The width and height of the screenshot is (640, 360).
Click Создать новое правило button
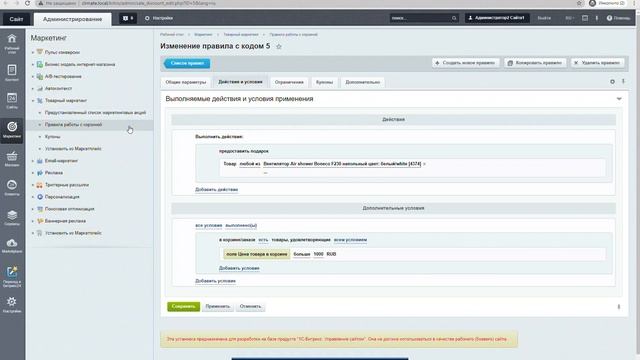pyautogui.click(x=465, y=63)
